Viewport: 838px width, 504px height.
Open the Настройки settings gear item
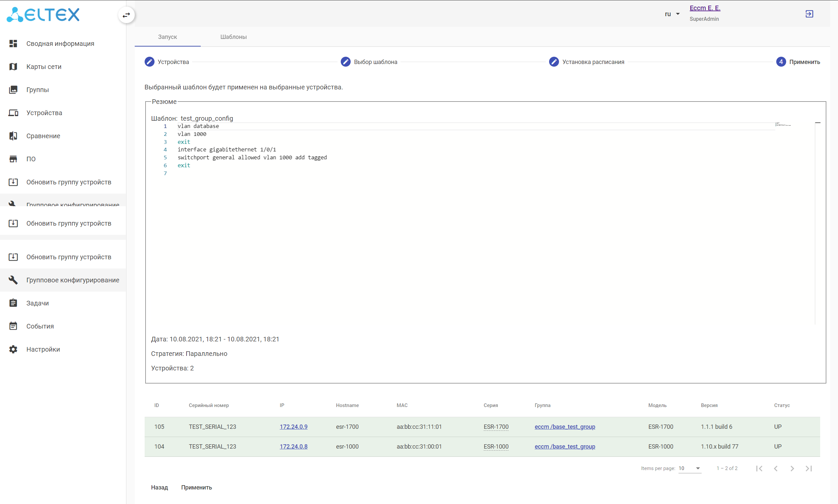(43, 349)
